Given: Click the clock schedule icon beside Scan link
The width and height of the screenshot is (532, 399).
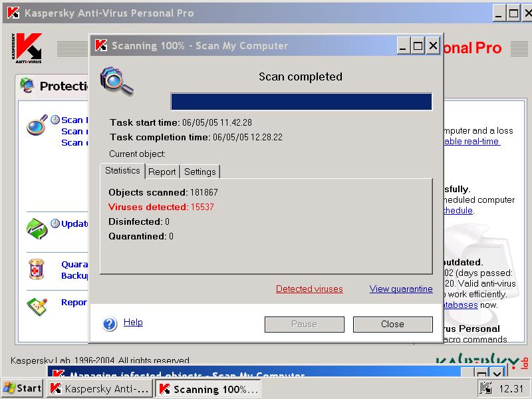Looking at the screenshot, I should (55, 120).
